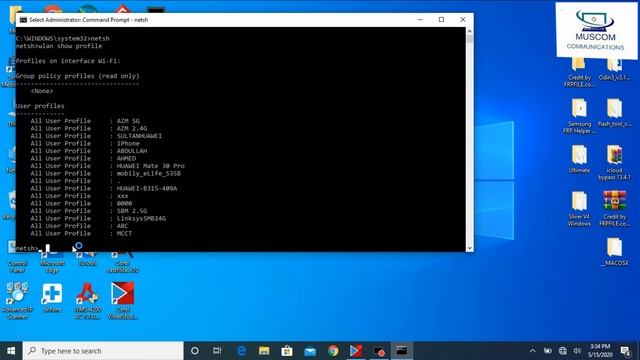Viewport: 640px width, 360px height.
Task: Open the Mail app from taskbar
Action: (310, 351)
